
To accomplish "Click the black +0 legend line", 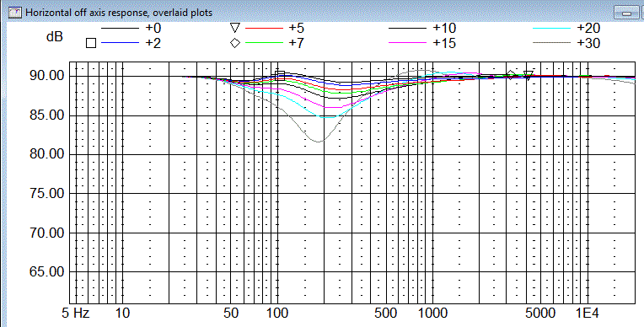I will click(x=120, y=28).
